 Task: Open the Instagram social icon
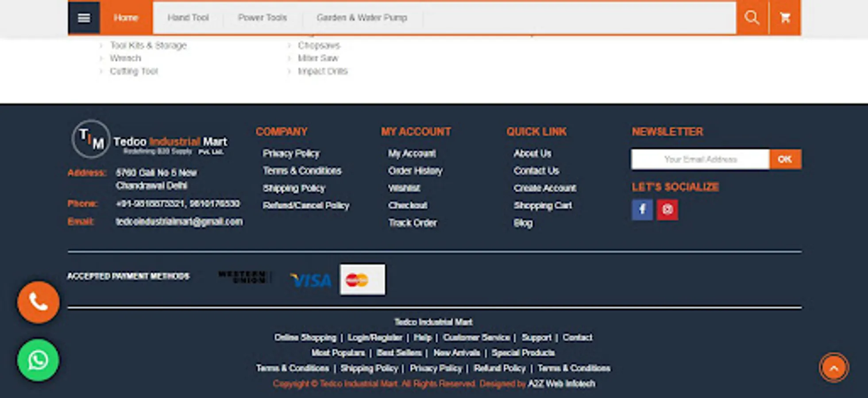(667, 209)
